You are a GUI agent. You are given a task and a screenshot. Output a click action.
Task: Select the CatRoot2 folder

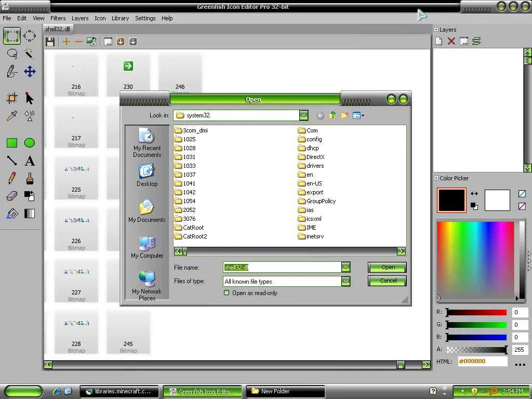tap(191, 236)
